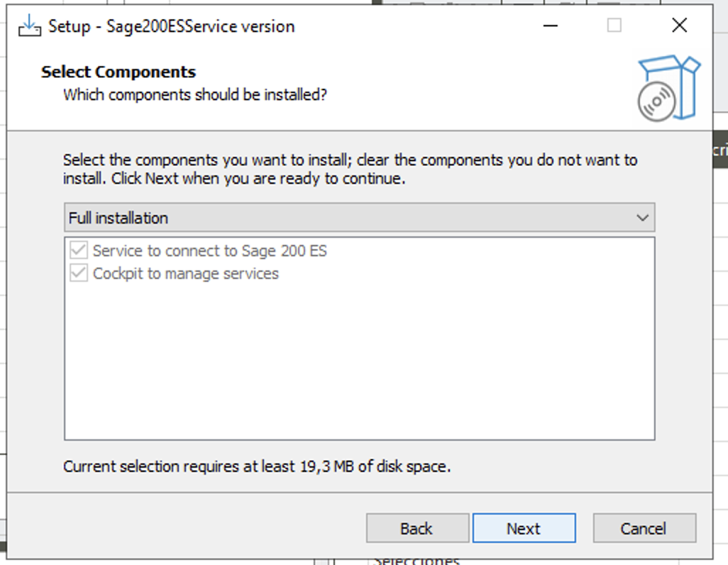The width and height of the screenshot is (728, 565).
Task: Click the Select Components heading
Action: click(118, 72)
